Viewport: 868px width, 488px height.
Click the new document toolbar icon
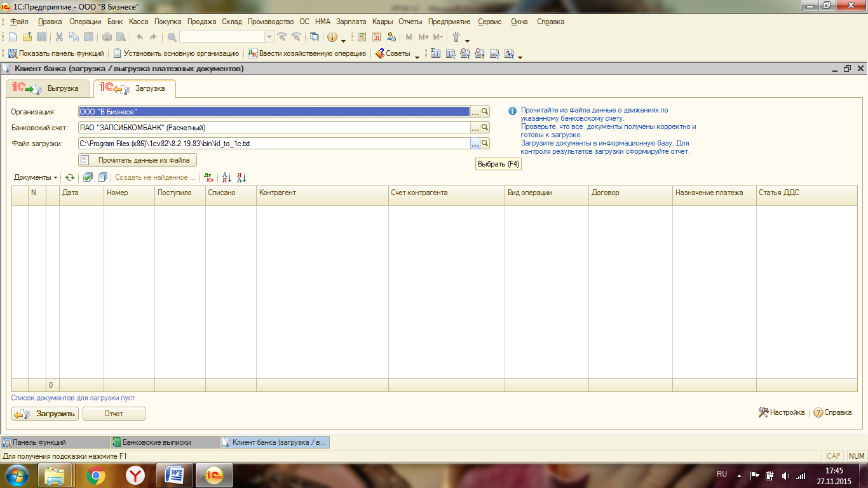(x=13, y=37)
